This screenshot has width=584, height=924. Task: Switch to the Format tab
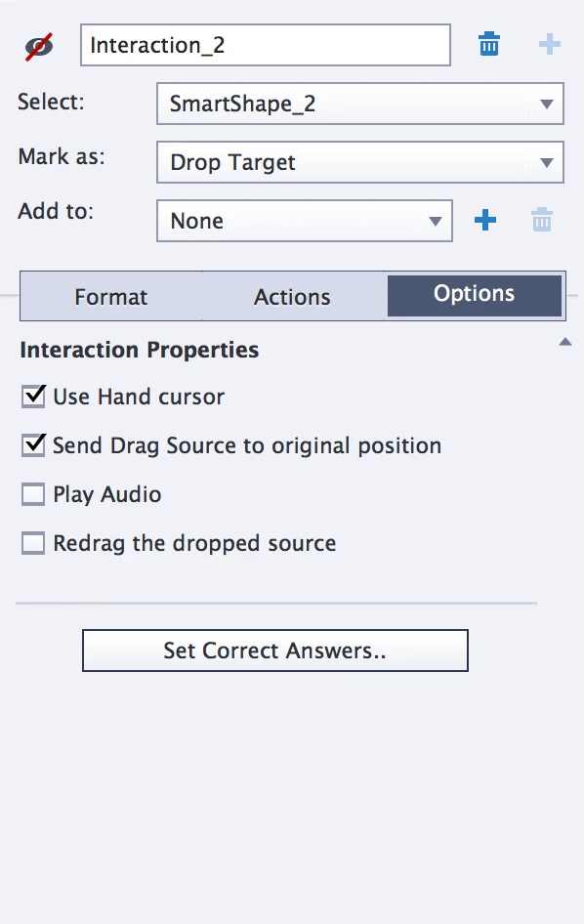[x=110, y=296]
